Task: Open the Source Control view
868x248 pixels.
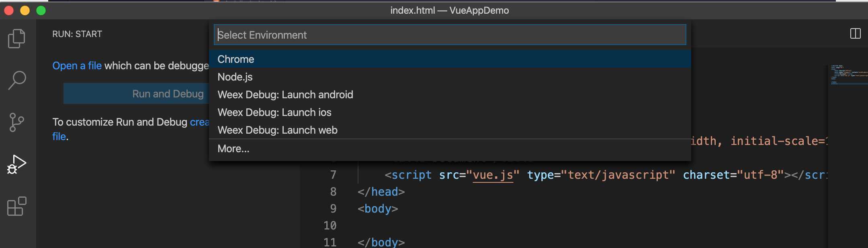Action: [x=17, y=122]
